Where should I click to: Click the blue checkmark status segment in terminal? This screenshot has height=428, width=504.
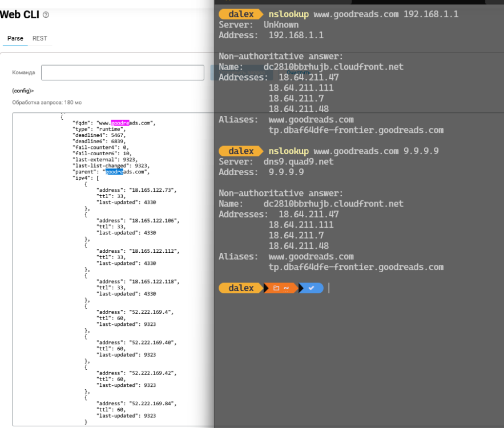311,288
